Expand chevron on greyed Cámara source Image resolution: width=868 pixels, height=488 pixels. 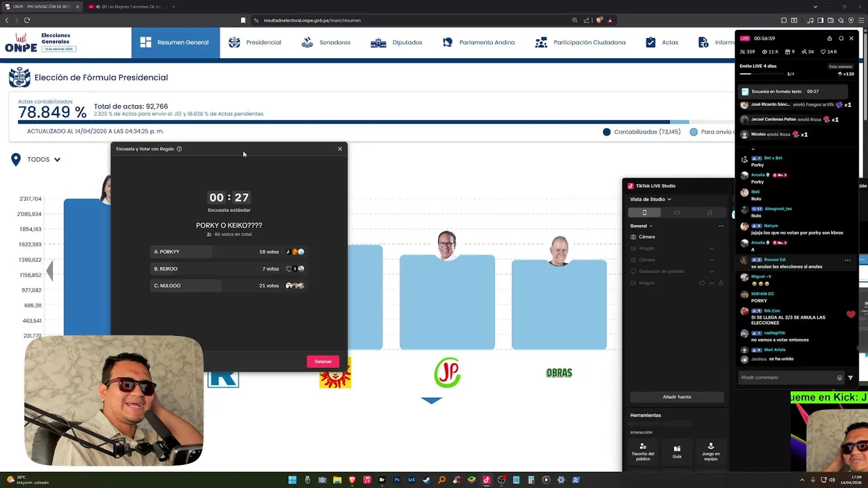pyautogui.click(x=711, y=260)
